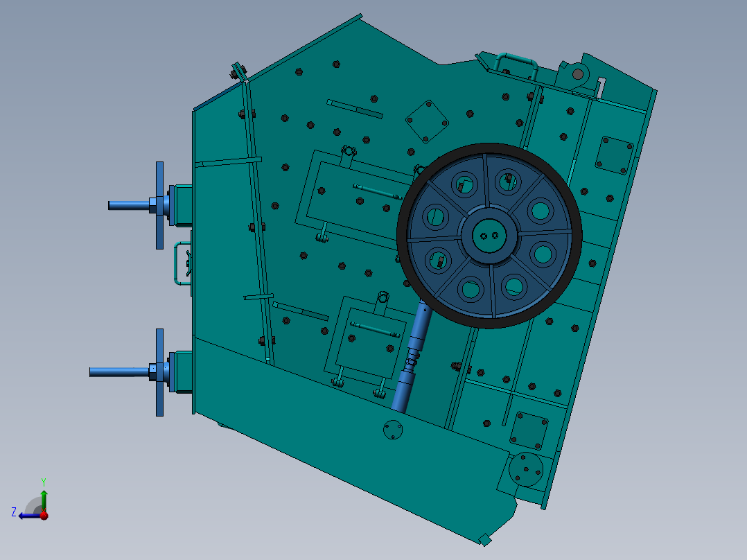Select the small round plate at bottom center

click(393, 430)
